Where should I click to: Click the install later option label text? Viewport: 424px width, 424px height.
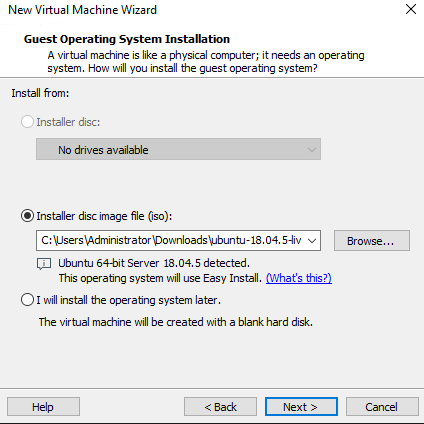(x=129, y=300)
